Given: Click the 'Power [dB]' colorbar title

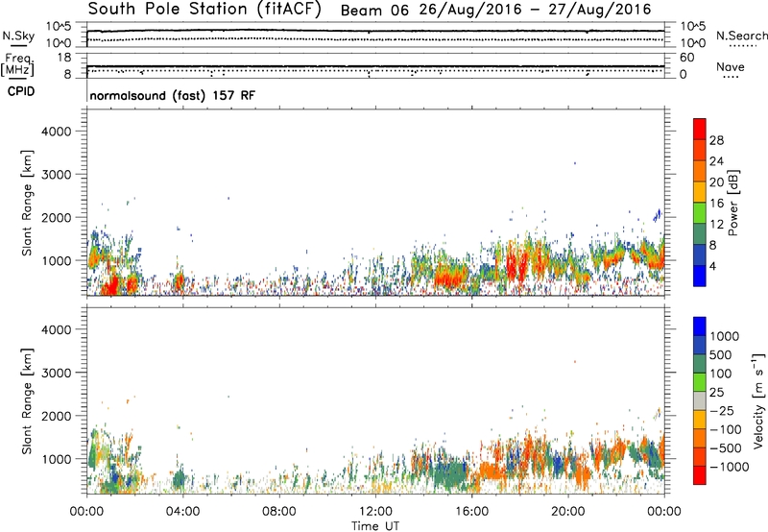Looking at the screenshot, I should point(732,203).
